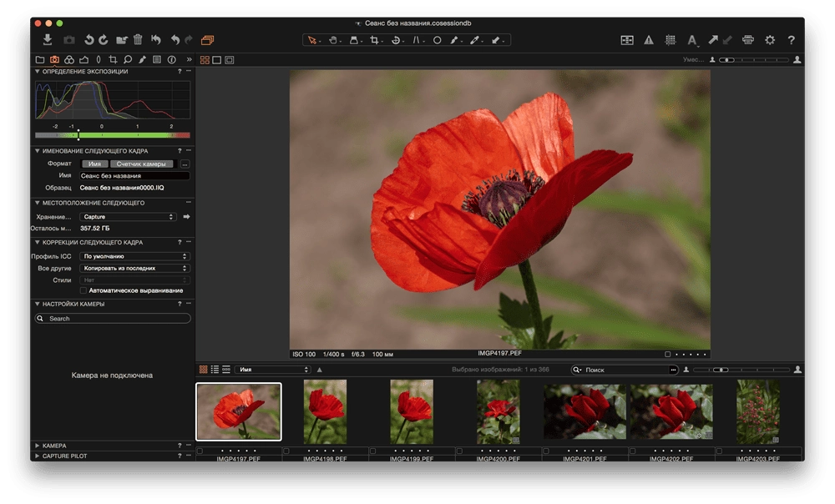Click the reset adjustments arrow icon
835x504 pixels.
point(155,39)
